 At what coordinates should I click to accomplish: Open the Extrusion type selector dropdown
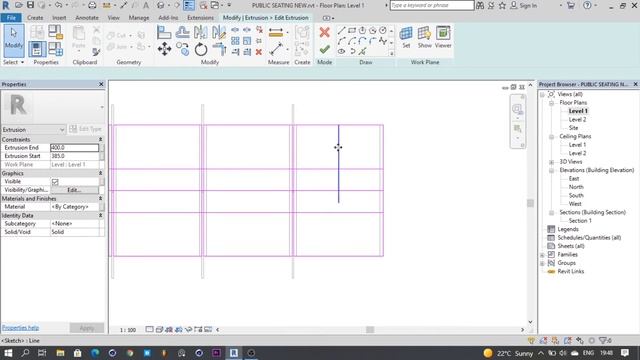[33, 129]
